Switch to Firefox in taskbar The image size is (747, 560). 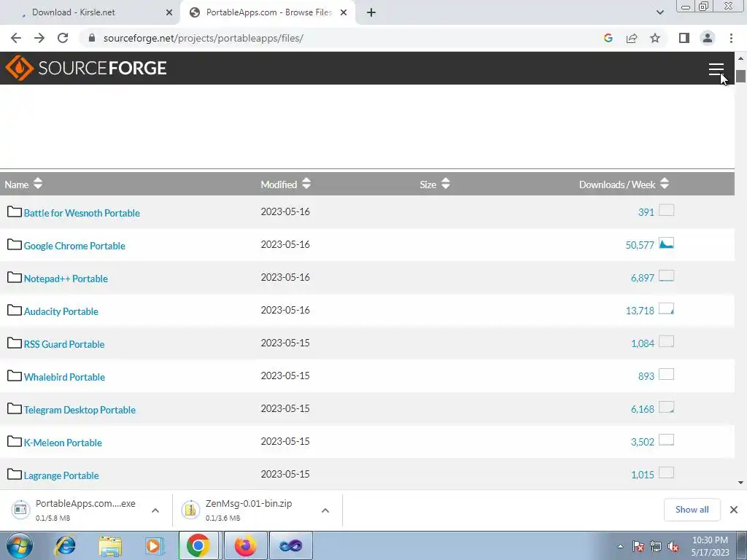(245, 545)
